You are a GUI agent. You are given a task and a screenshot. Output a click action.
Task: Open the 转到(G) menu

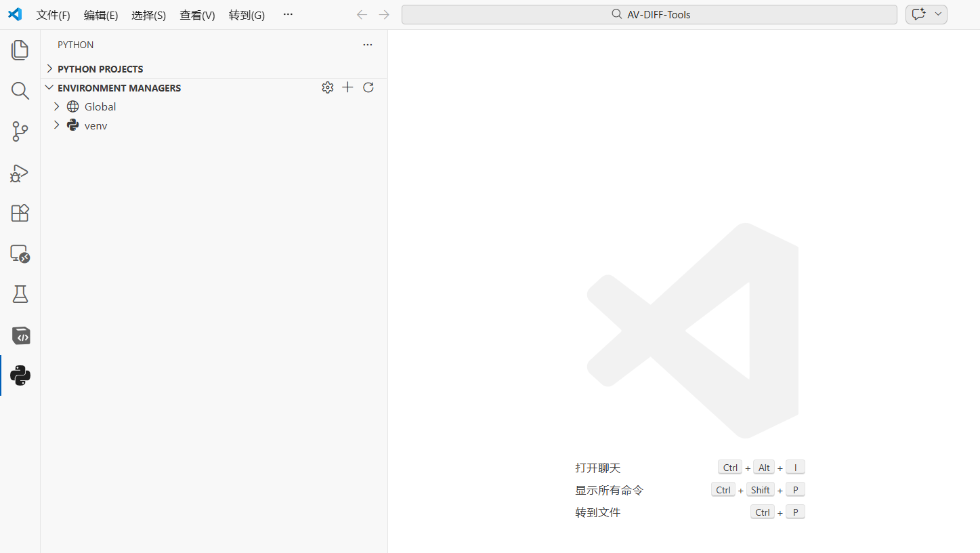247,14
